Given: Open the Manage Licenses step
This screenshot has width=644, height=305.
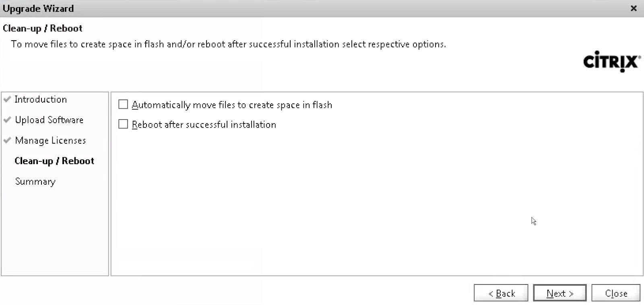Looking at the screenshot, I should pos(50,140).
